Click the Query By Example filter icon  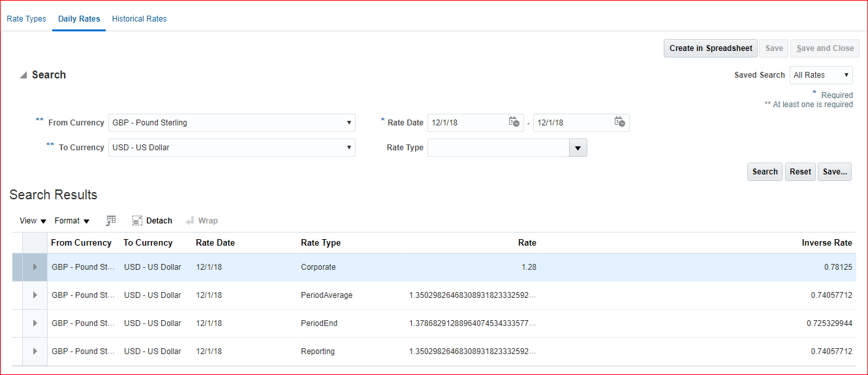111,221
